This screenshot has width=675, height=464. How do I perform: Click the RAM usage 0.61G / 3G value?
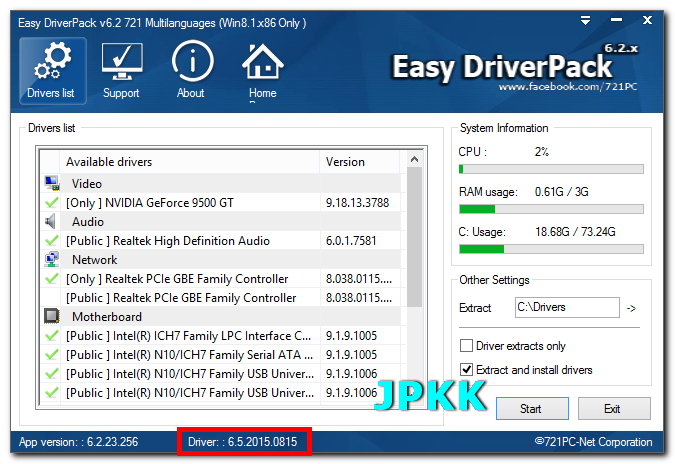pyautogui.click(x=561, y=192)
